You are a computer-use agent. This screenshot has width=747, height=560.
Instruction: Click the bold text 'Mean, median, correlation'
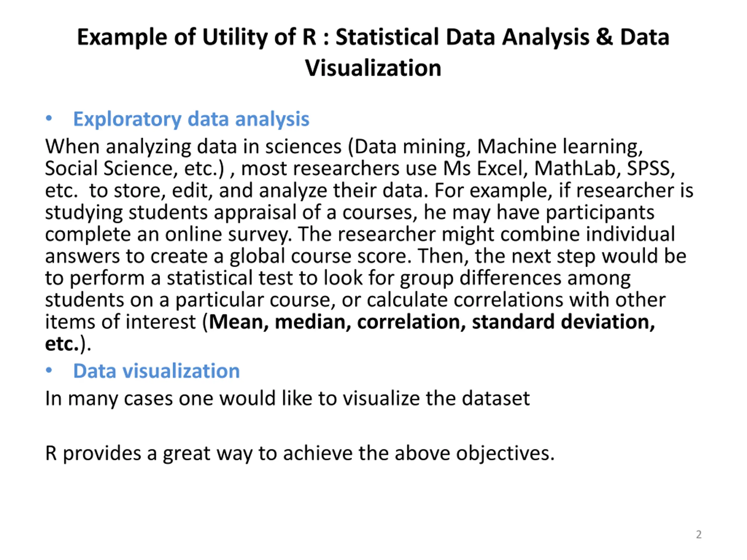point(337,322)
